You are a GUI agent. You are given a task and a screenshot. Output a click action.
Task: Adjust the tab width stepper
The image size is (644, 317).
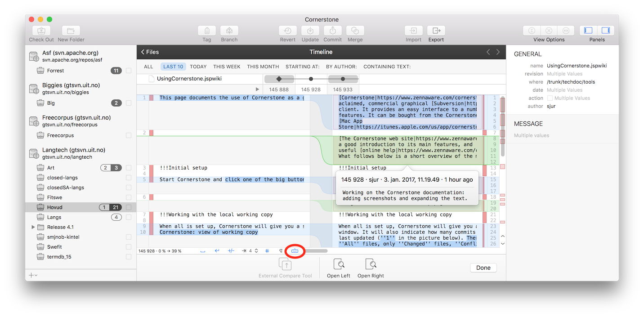pos(256,251)
